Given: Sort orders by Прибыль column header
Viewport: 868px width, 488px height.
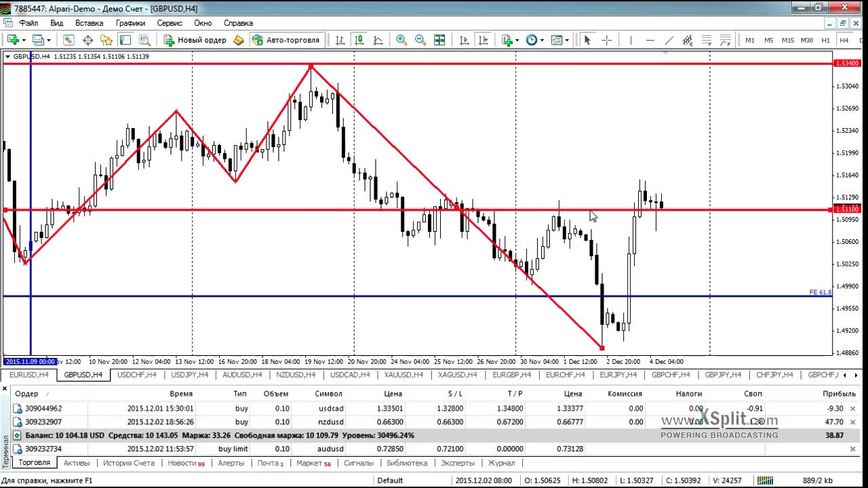Looking at the screenshot, I should [839, 393].
